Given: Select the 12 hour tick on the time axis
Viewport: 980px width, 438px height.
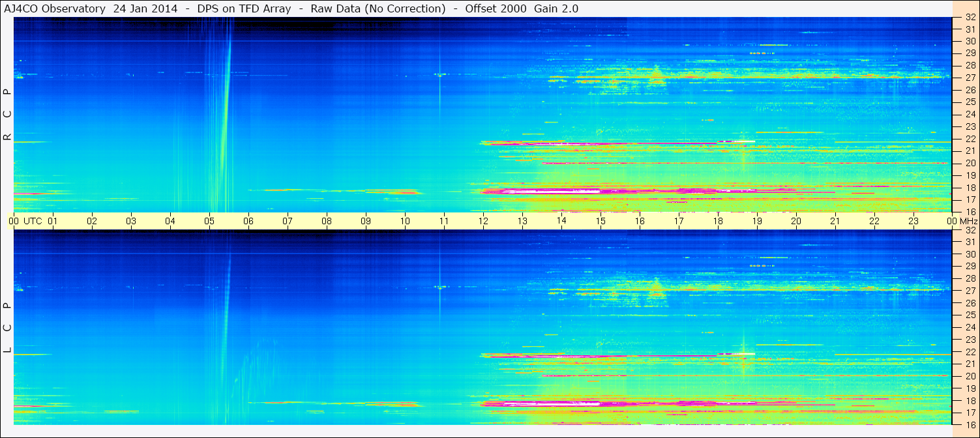Looking at the screenshot, I should [x=483, y=222].
